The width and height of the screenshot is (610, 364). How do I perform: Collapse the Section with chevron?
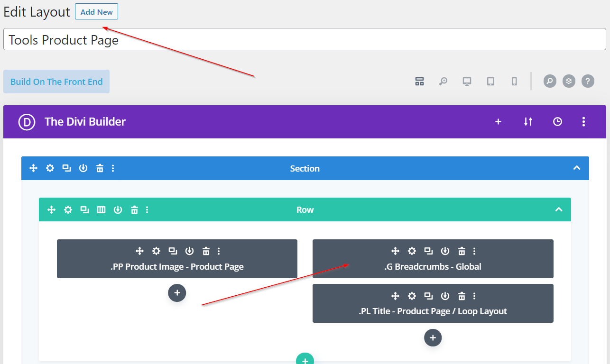(x=577, y=168)
